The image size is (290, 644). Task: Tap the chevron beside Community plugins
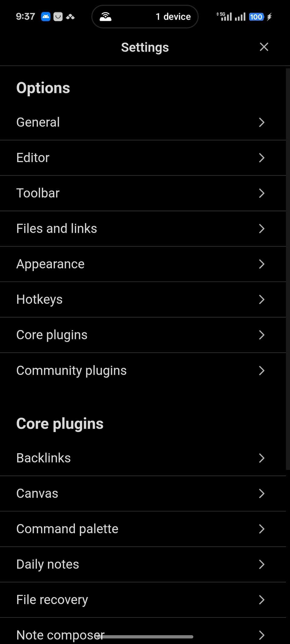coord(262,370)
